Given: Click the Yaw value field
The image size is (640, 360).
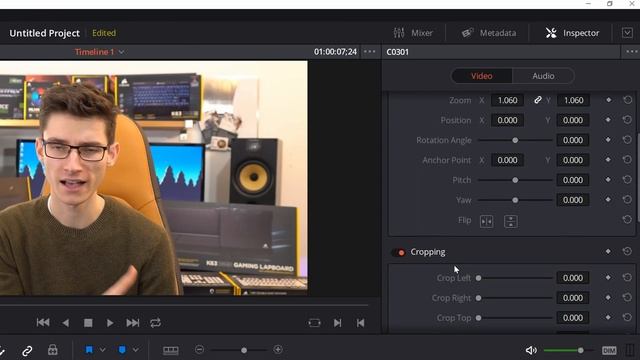Looking at the screenshot, I should click(x=573, y=200).
